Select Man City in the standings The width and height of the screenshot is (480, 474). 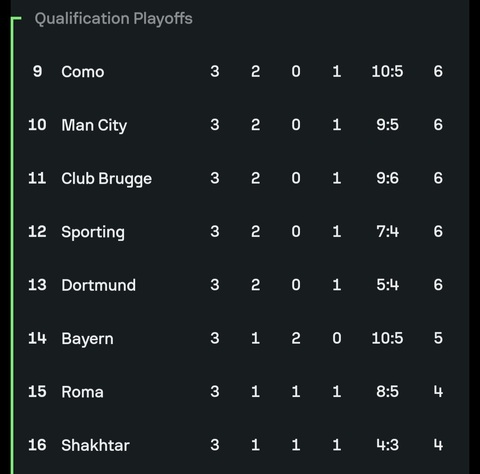coord(94,126)
